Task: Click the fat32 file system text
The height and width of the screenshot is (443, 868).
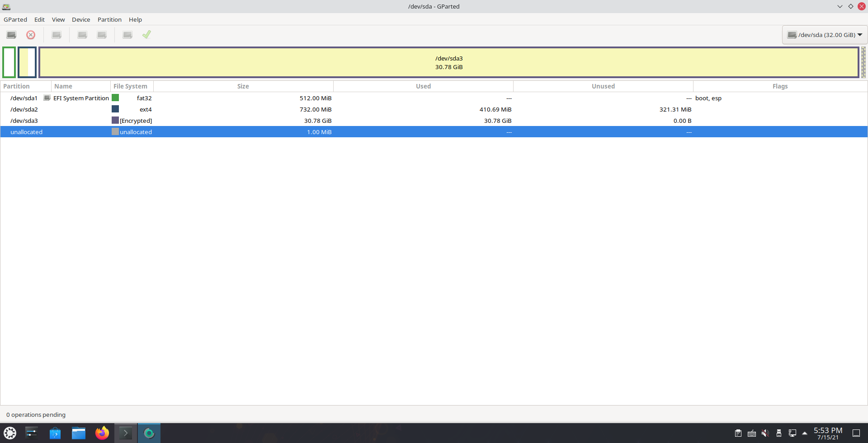Action: coord(144,98)
